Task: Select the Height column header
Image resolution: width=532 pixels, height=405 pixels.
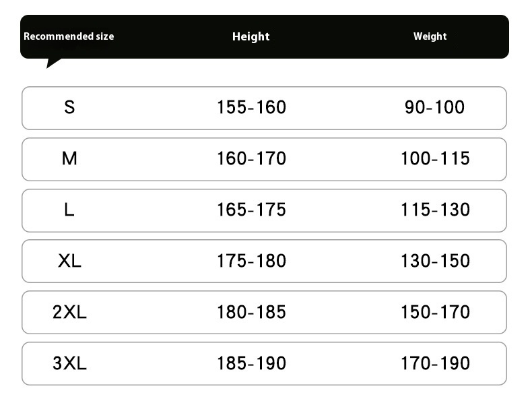Action: (x=251, y=36)
